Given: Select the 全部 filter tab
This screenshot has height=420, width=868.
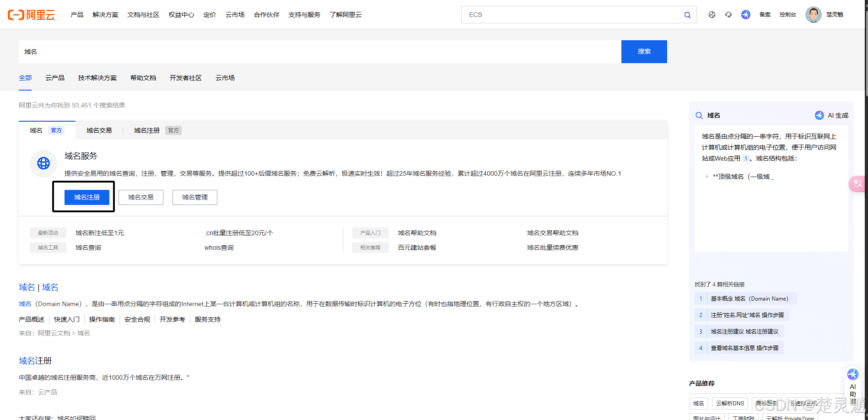Looking at the screenshot, I should click(x=25, y=78).
